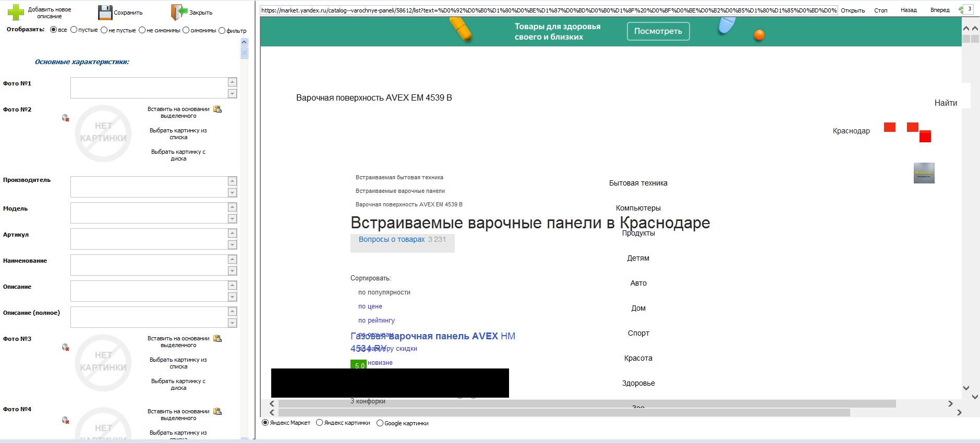Click delete image icon for Фото №4

pos(65,420)
